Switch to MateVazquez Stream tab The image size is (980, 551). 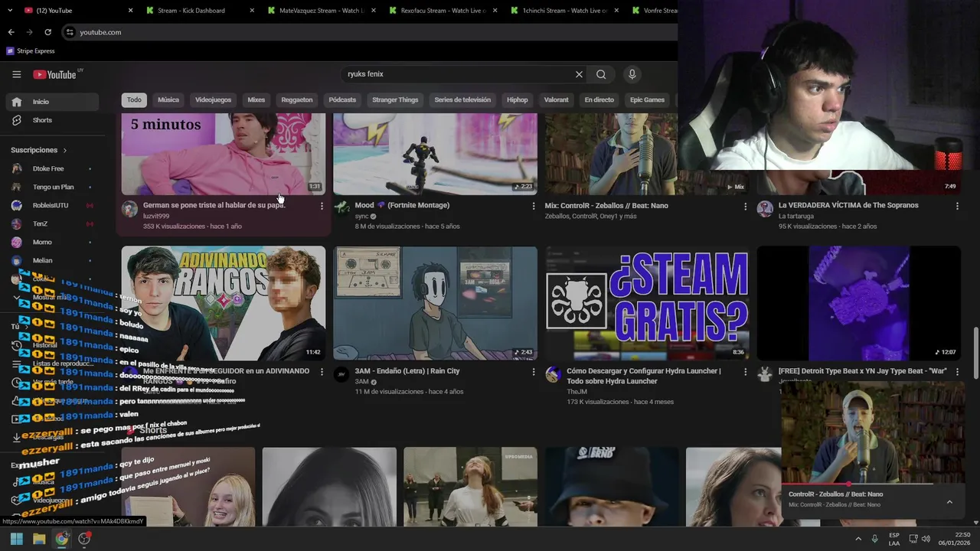(x=322, y=11)
